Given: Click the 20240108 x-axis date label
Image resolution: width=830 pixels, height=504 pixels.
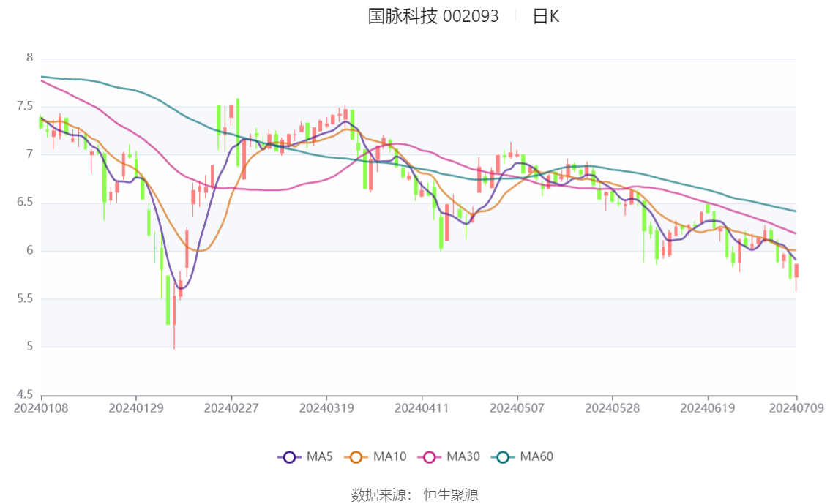Looking at the screenshot, I should [41, 407].
